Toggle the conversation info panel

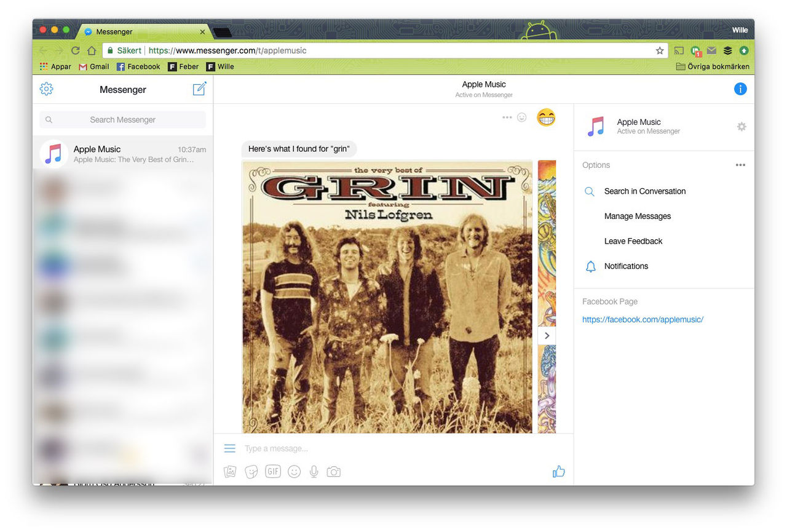click(x=740, y=89)
